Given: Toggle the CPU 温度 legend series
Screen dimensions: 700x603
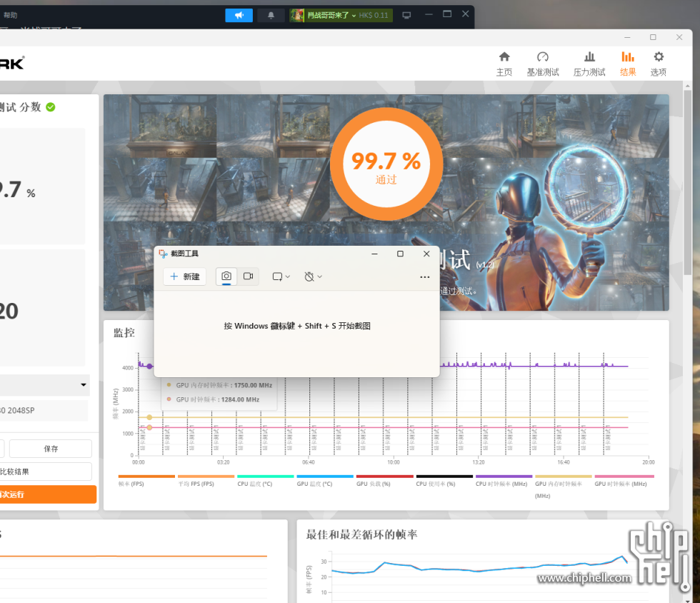Looking at the screenshot, I should click(x=265, y=481).
